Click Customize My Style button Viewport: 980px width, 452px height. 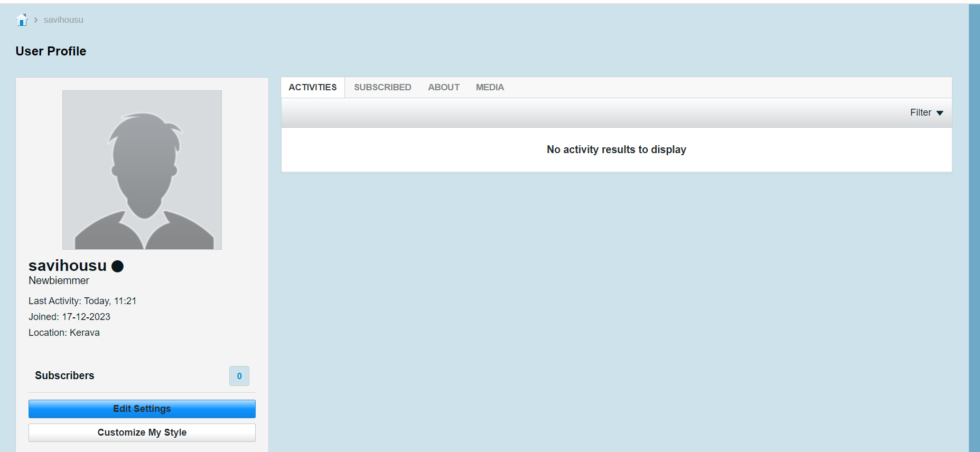pyautogui.click(x=142, y=432)
